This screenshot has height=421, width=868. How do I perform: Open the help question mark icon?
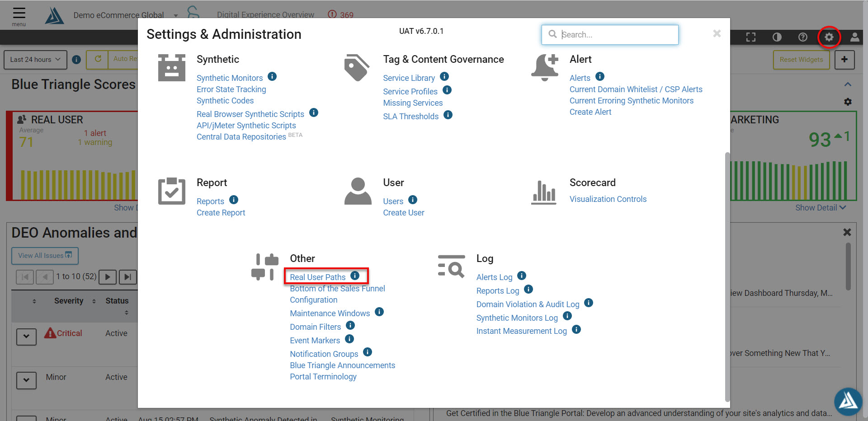[803, 37]
